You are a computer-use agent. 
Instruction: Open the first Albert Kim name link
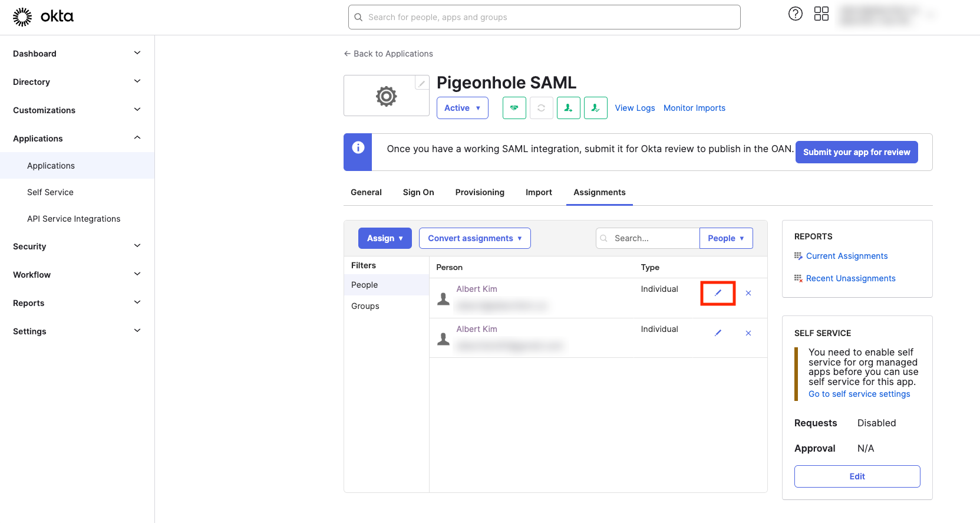click(x=477, y=289)
